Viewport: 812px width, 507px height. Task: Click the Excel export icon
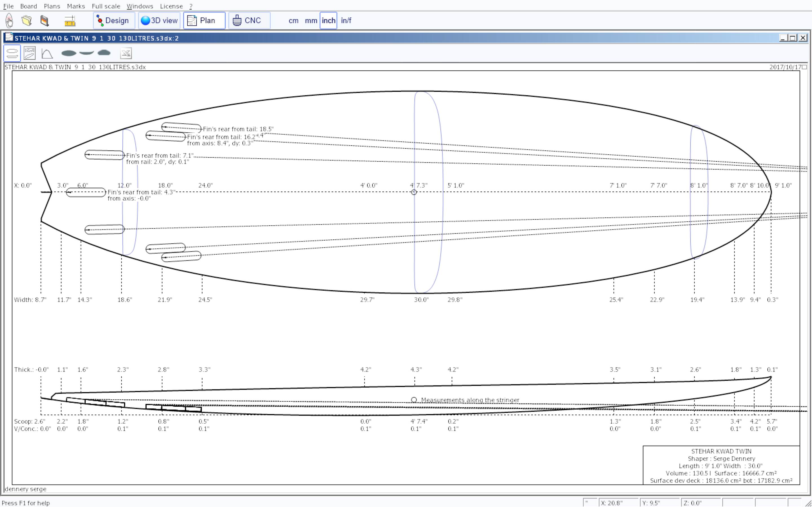pos(126,53)
